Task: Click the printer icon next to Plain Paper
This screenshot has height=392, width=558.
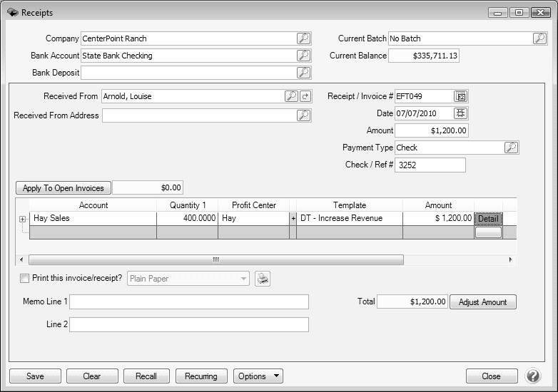Action: click(263, 279)
